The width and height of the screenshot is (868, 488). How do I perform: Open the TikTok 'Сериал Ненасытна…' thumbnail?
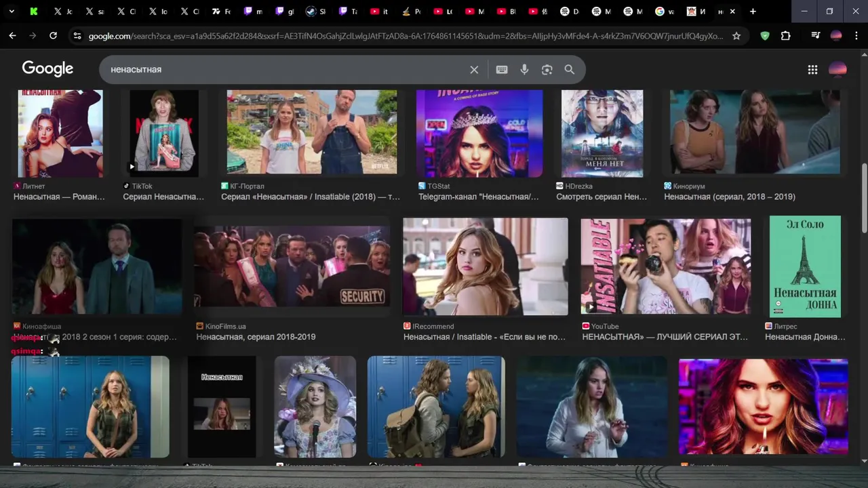point(163,133)
